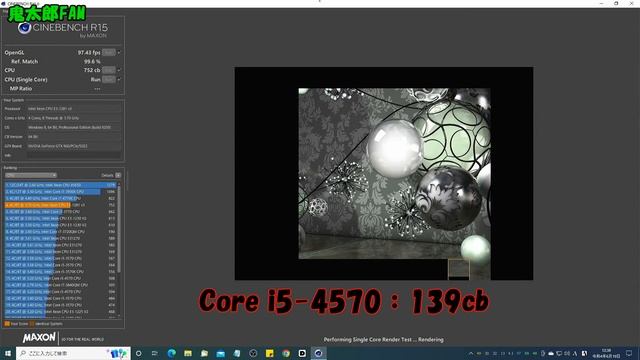This screenshot has width=640, height=360.
Task: Select the Core i7-3720QM ranking row
Action: click(x=60, y=231)
